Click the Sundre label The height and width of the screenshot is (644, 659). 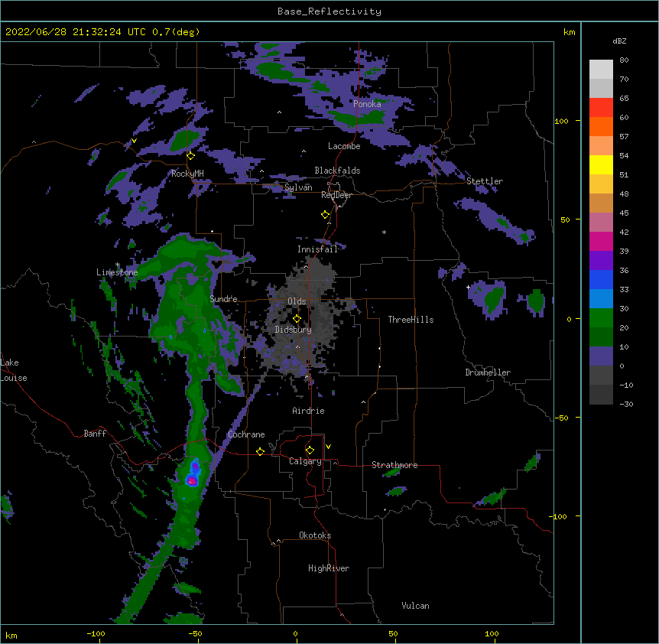tap(223, 299)
